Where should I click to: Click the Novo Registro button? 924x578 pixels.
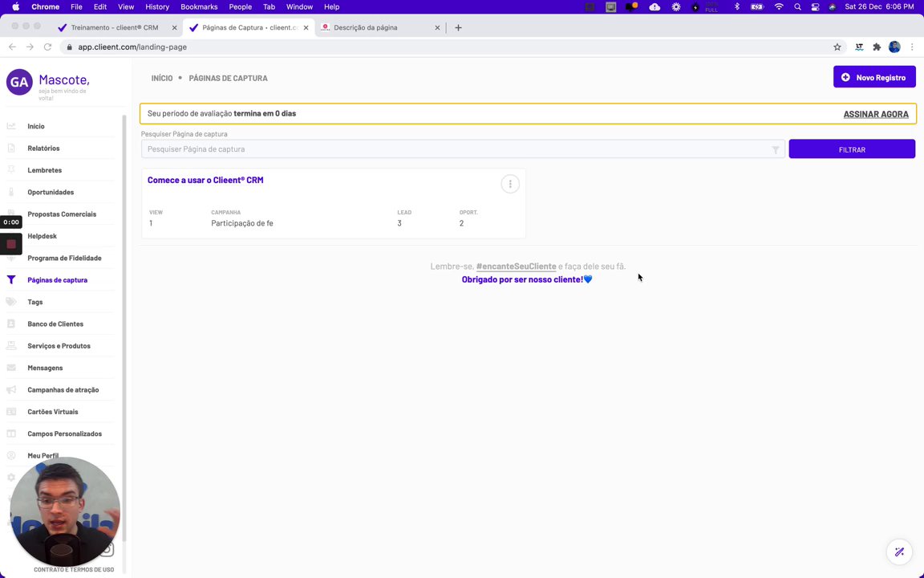pos(874,77)
